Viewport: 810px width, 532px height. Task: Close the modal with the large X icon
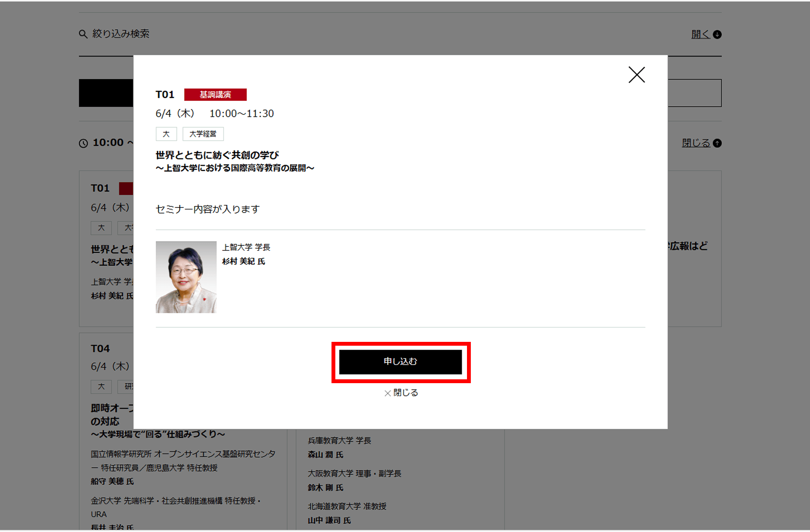point(637,75)
